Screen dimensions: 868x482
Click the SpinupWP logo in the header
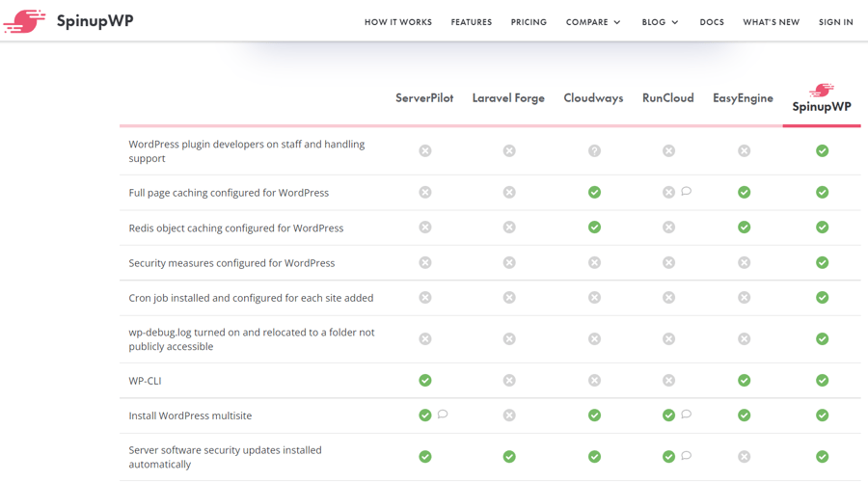click(68, 21)
